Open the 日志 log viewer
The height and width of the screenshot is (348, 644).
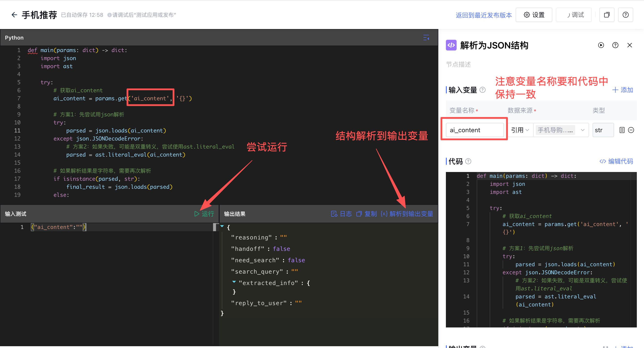click(x=341, y=214)
